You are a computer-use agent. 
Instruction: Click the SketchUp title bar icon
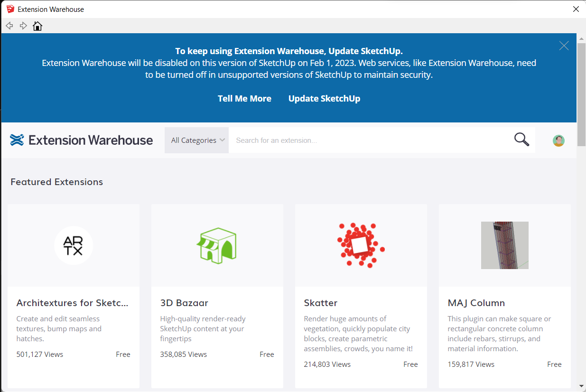click(x=10, y=9)
